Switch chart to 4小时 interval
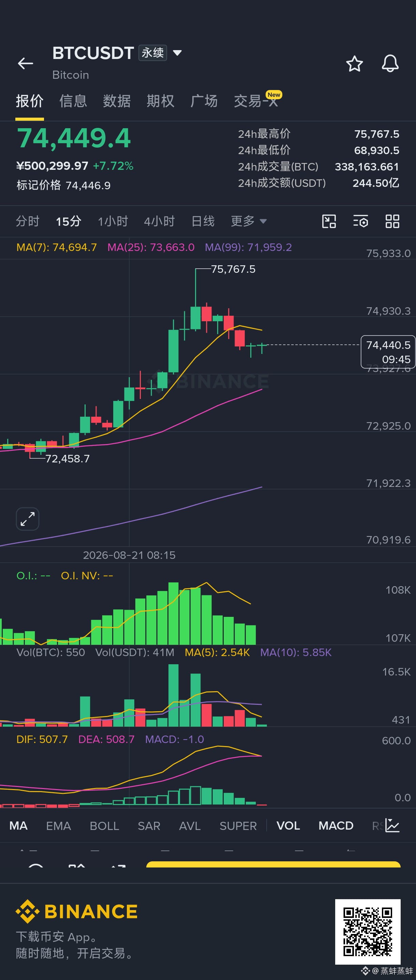The width and height of the screenshot is (416, 980). 159,221
